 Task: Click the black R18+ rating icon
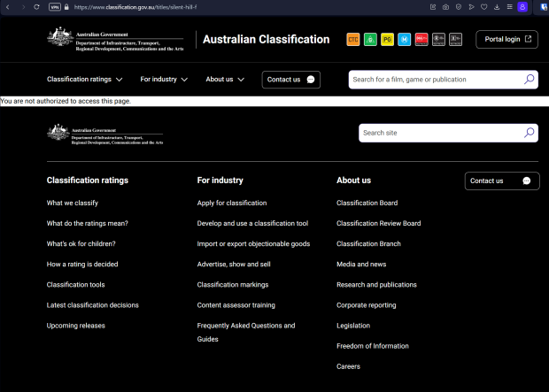coord(438,39)
